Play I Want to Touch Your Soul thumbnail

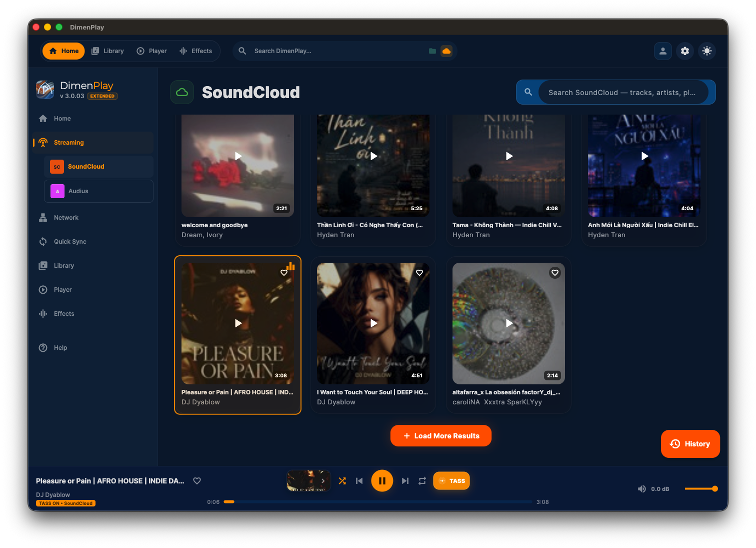coord(373,323)
